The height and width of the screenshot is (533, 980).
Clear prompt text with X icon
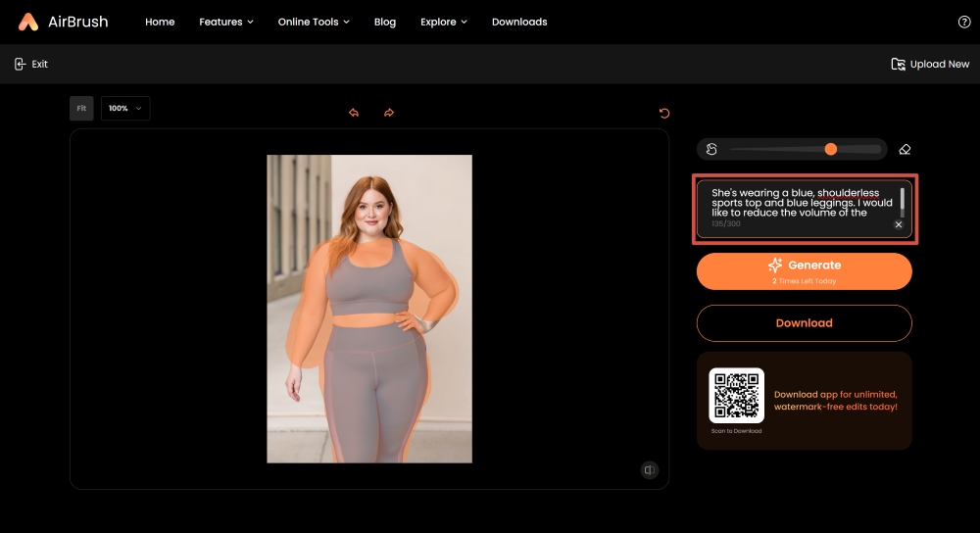coord(898,225)
